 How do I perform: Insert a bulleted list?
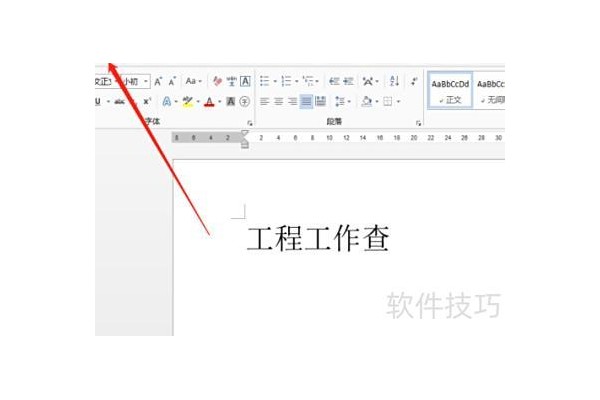pyautogui.click(x=264, y=81)
